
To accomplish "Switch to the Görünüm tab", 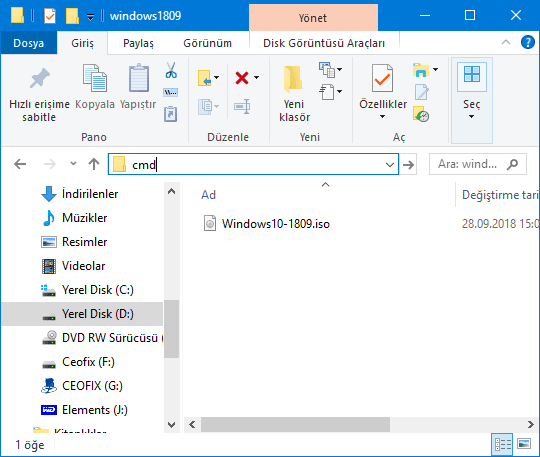I will [207, 43].
